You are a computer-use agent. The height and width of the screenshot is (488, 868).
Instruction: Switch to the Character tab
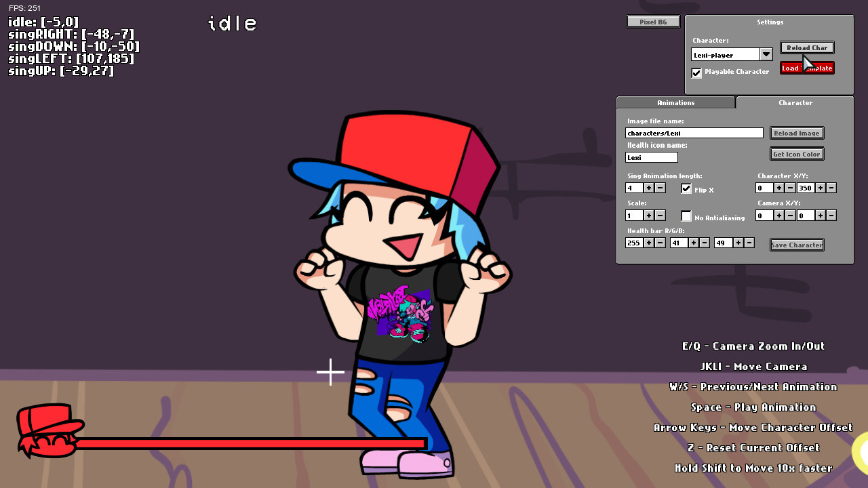coord(795,102)
